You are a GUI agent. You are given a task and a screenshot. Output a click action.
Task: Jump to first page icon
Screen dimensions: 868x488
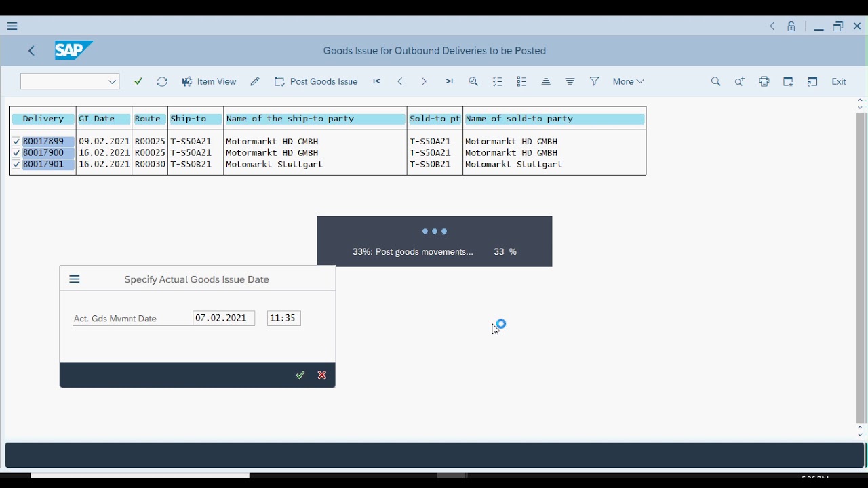click(377, 81)
